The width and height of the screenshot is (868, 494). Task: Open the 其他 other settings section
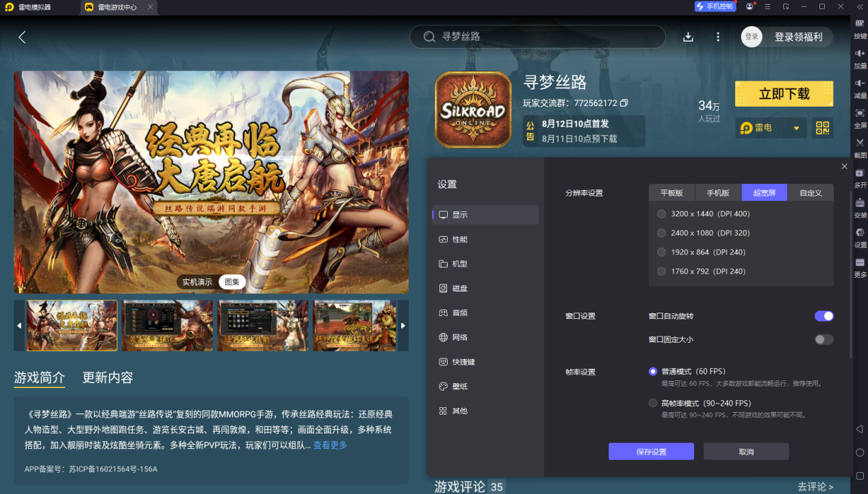pos(485,411)
